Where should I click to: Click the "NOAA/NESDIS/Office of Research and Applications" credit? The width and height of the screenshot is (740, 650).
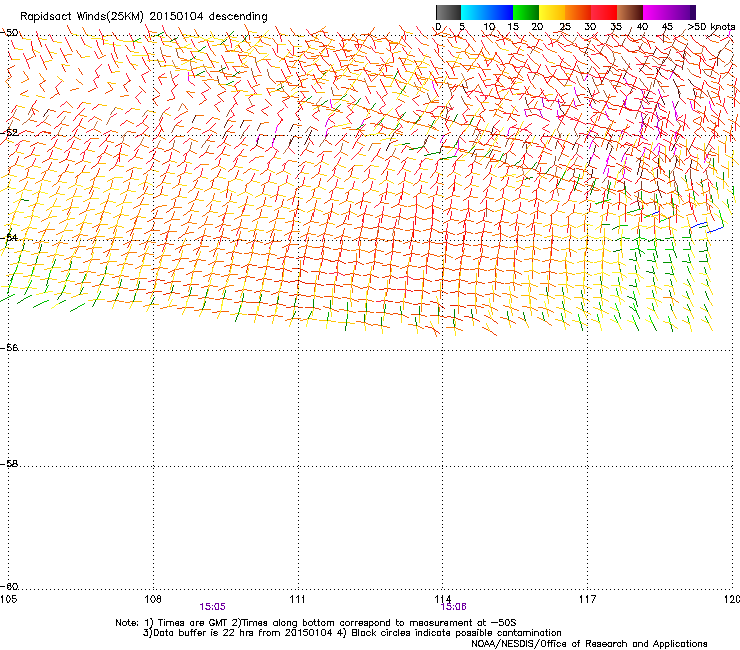[589, 644]
